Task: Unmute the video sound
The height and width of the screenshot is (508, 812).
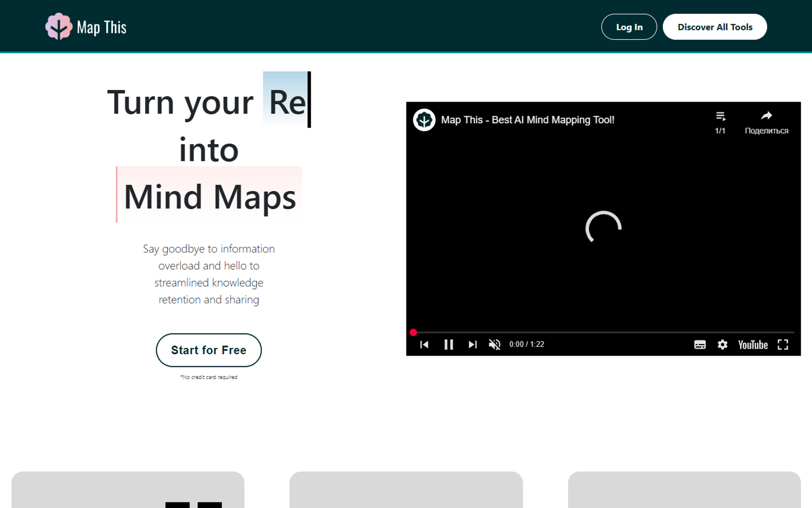Action: [495, 344]
